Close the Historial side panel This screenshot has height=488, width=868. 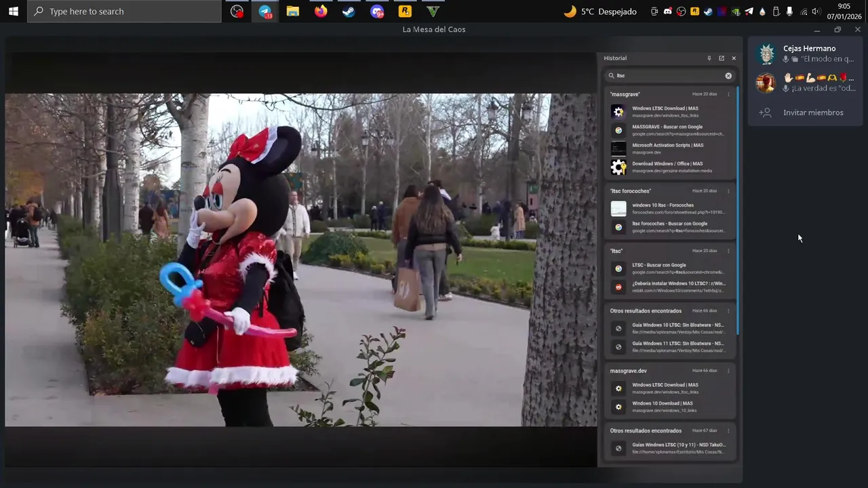(734, 58)
